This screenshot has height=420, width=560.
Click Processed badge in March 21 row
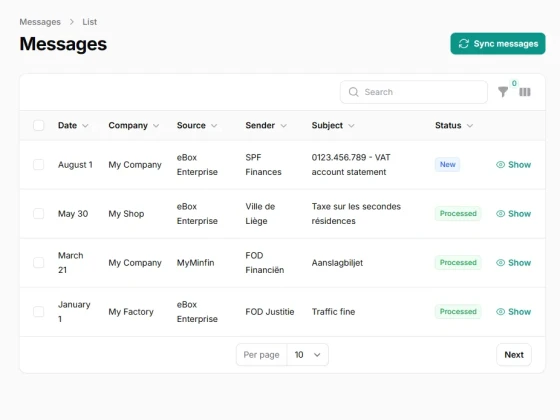458,262
